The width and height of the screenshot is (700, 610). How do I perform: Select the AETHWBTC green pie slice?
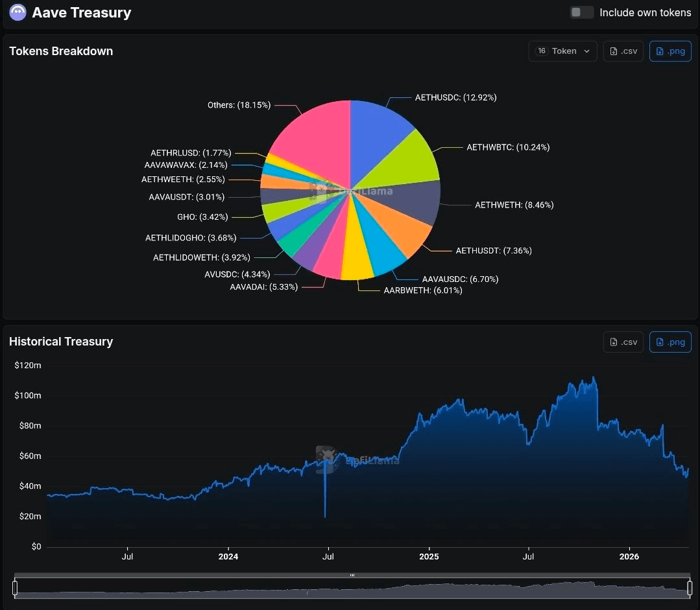coord(415,159)
